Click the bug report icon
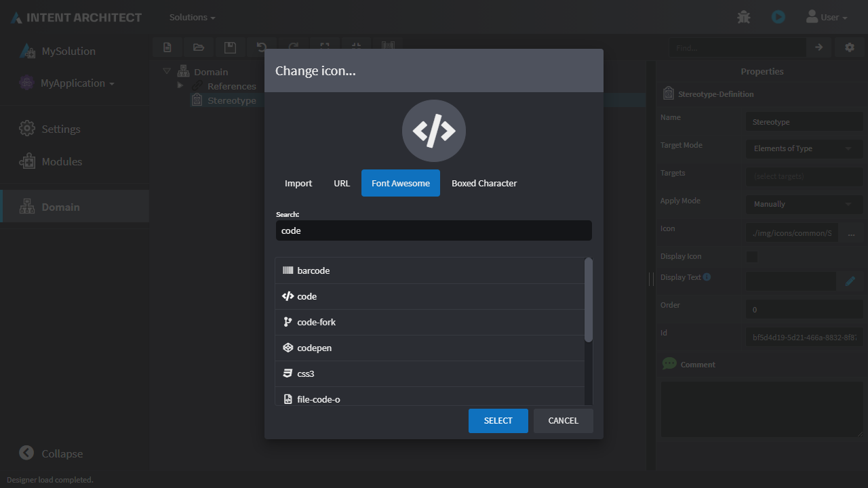 point(744,17)
